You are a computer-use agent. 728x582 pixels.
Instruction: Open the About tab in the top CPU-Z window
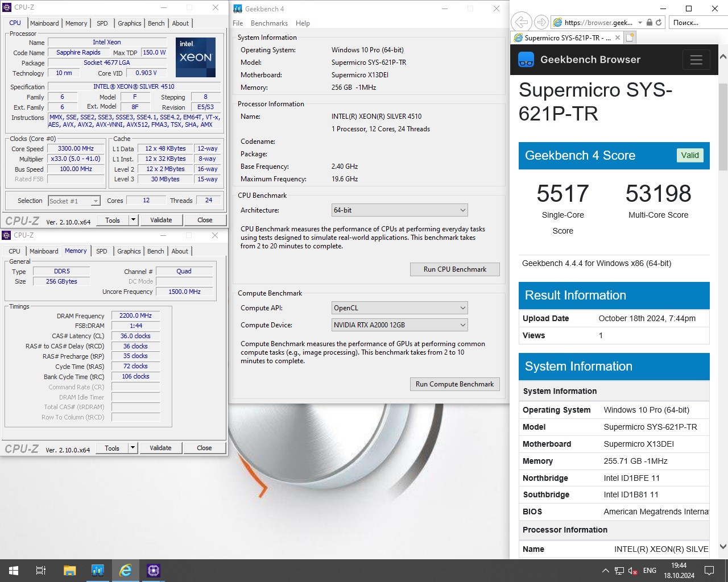tap(180, 23)
